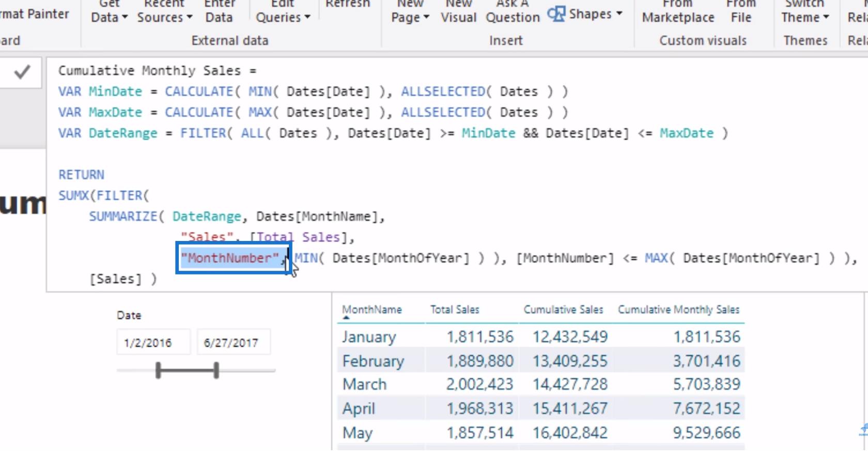Click the right handle of date slider

click(216, 370)
